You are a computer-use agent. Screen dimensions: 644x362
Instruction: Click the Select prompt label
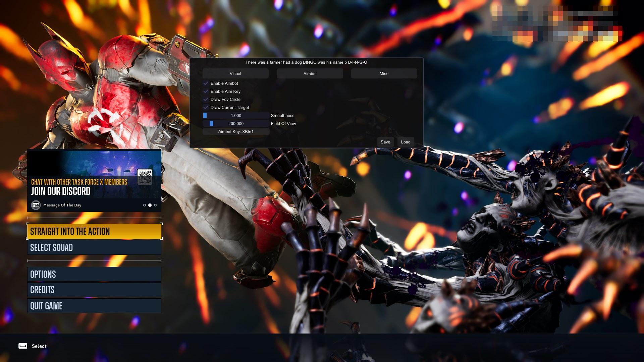coord(39,346)
